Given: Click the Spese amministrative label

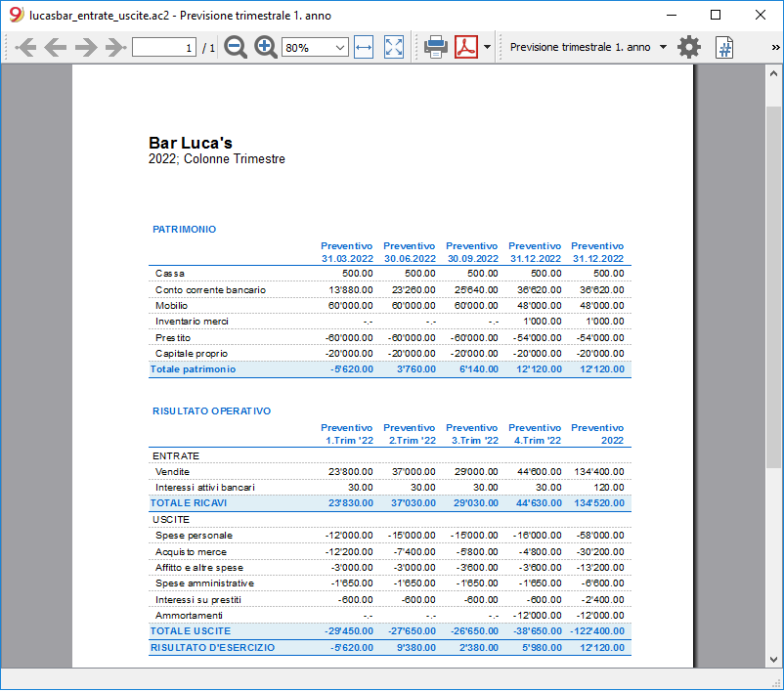Looking at the screenshot, I should (x=204, y=583).
